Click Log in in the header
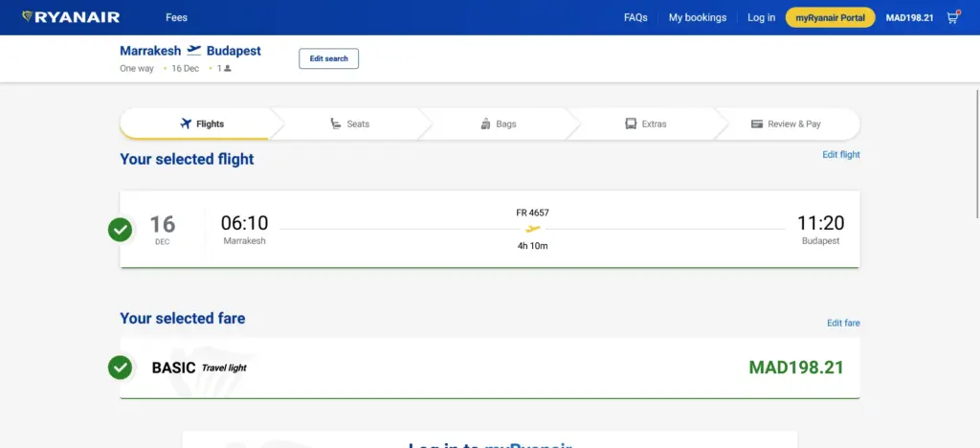Screen dimensions: 980x448 point(761,17)
